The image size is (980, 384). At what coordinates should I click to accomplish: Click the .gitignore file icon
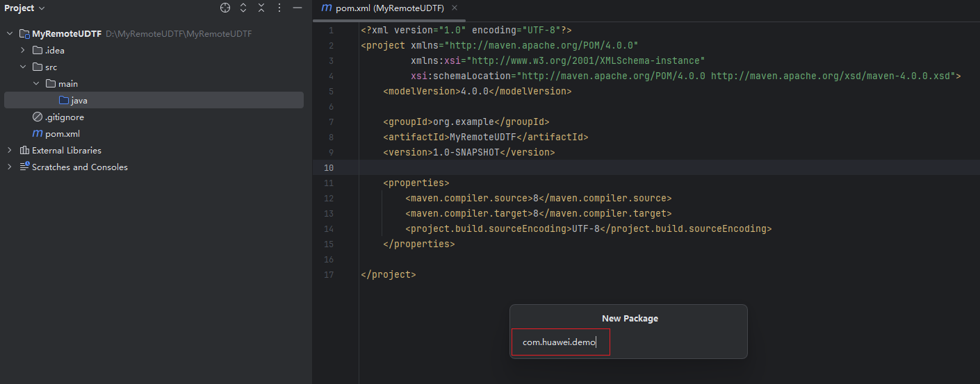(x=38, y=117)
